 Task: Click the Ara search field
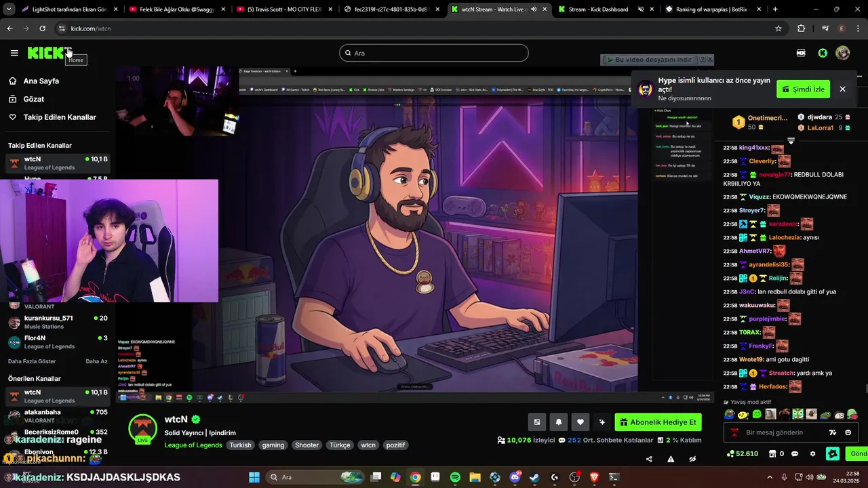(434, 53)
